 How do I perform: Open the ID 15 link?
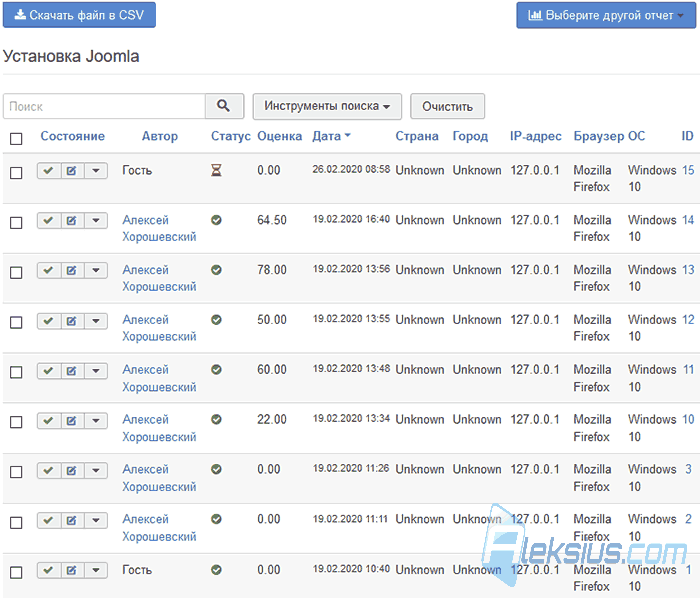688,170
